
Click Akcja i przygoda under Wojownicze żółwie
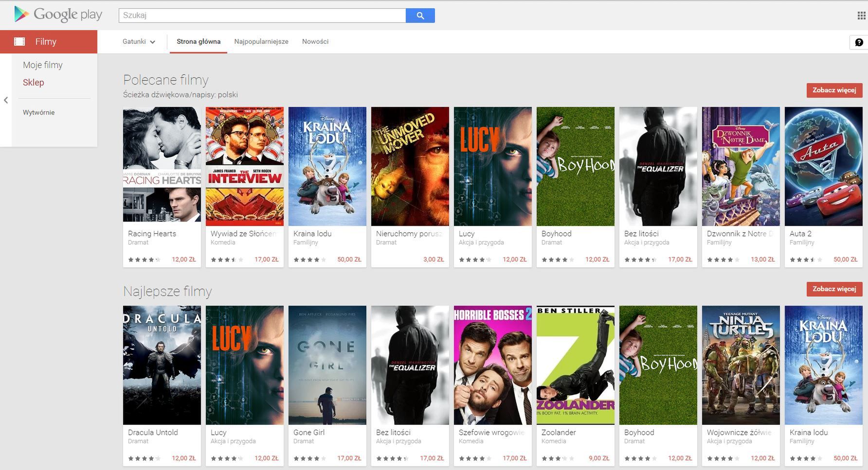pos(729,441)
